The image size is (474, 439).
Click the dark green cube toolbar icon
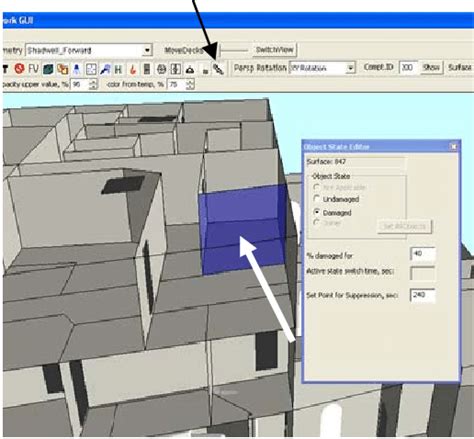pyautogui.click(x=48, y=69)
